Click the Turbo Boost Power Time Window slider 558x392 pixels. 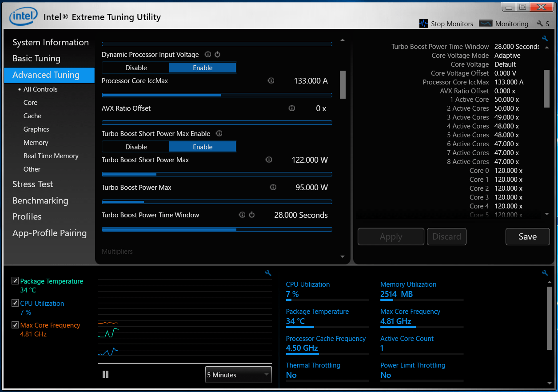[217, 229]
